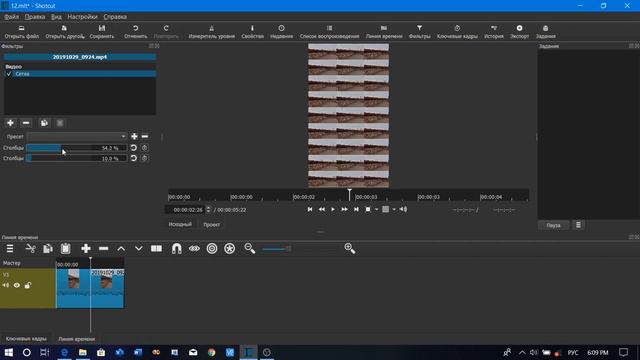Open the Справка menu
The image size is (640, 360).
[x=115, y=17]
